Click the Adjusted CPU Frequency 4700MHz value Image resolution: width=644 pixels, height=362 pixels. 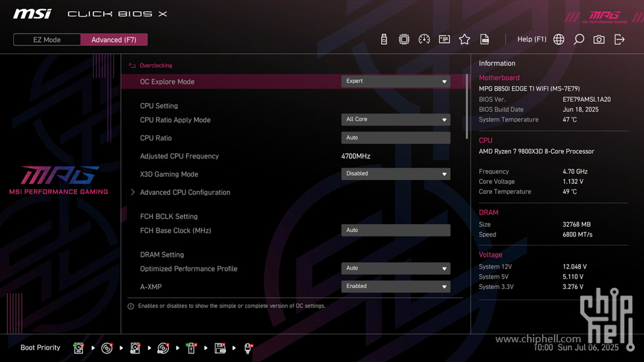click(356, 156)
